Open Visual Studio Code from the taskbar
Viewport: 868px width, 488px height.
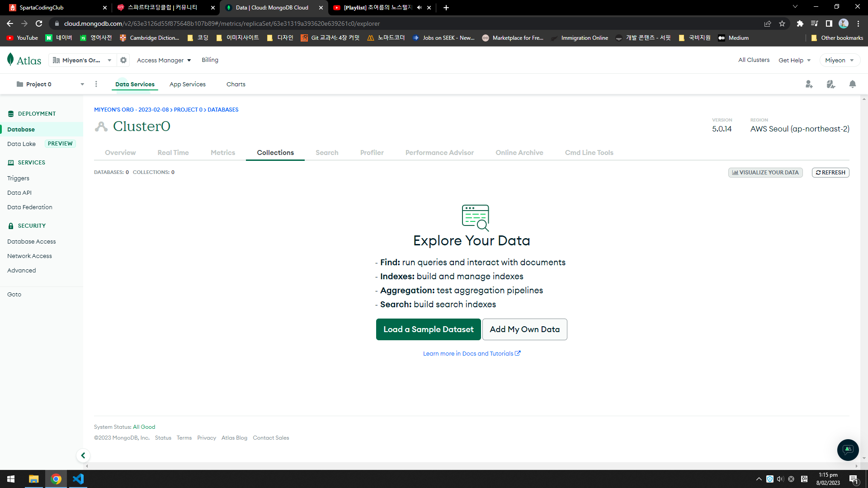click(x=78, y=479)
